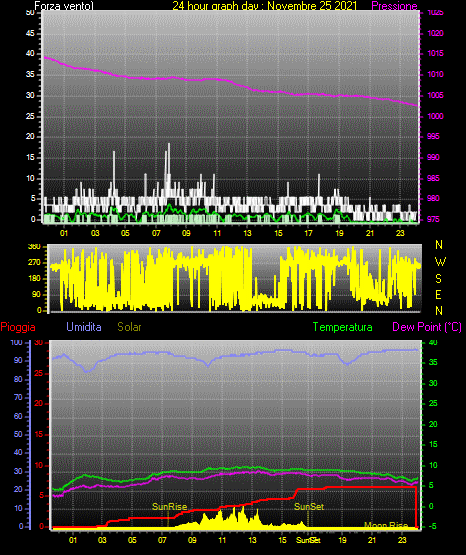Select the 'Moon Rise' marker text
466x555 pixels.
[386, 525]
